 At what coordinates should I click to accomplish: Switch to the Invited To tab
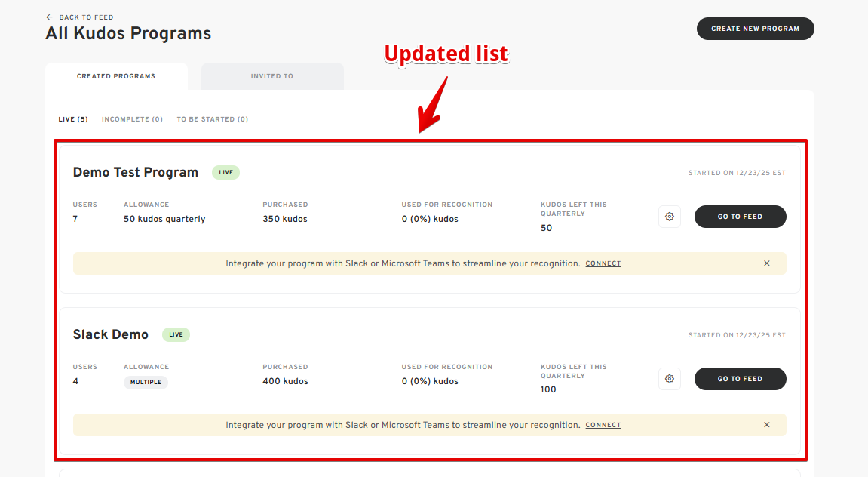272,76
